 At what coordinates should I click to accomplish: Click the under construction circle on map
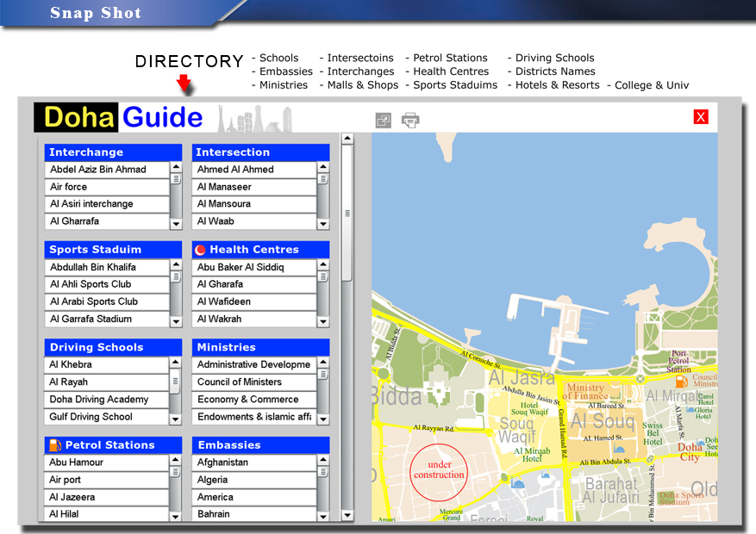[439, 472]
